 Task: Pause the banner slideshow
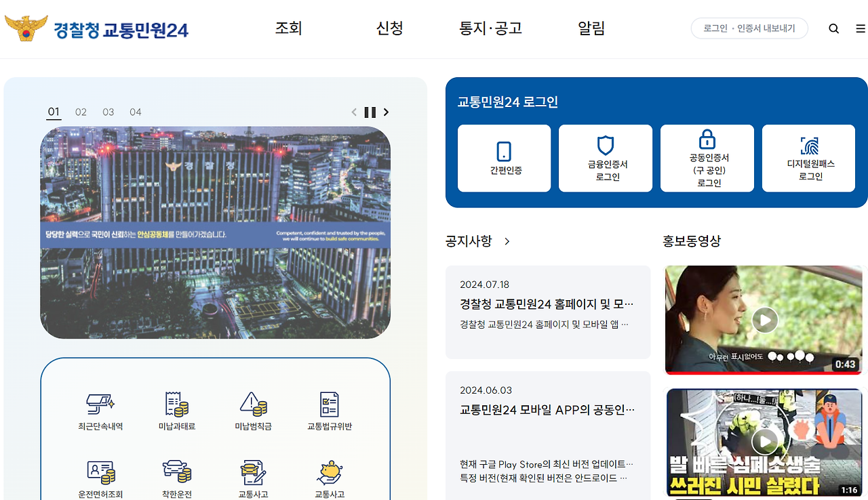[x=370, y=112]
